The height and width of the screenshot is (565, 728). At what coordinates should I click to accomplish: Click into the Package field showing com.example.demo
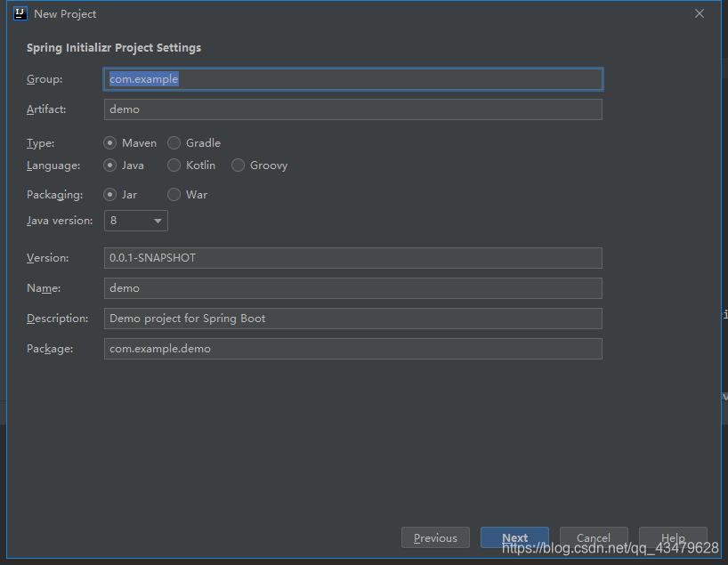pos(352,349)
